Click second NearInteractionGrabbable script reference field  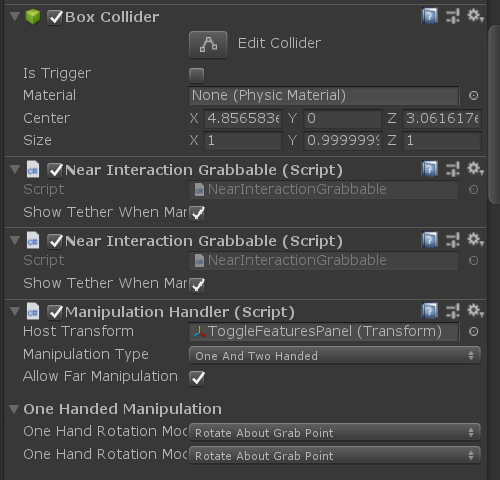tap(323, 261)
